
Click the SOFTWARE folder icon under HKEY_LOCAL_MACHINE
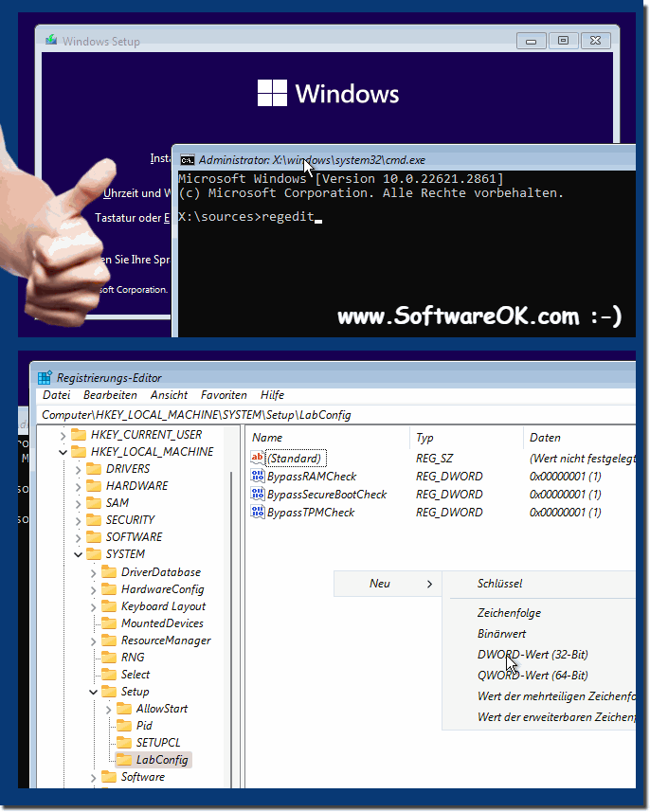point(94,537)
